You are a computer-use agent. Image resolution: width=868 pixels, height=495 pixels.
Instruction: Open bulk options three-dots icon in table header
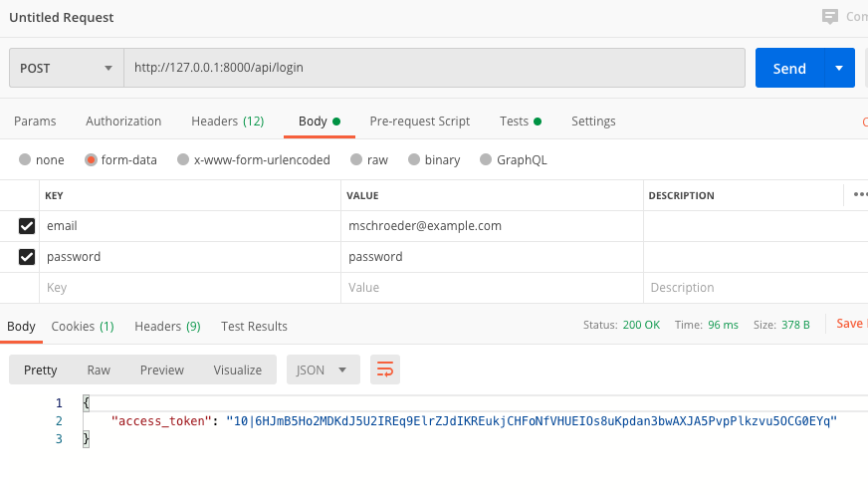click(860, 195)
